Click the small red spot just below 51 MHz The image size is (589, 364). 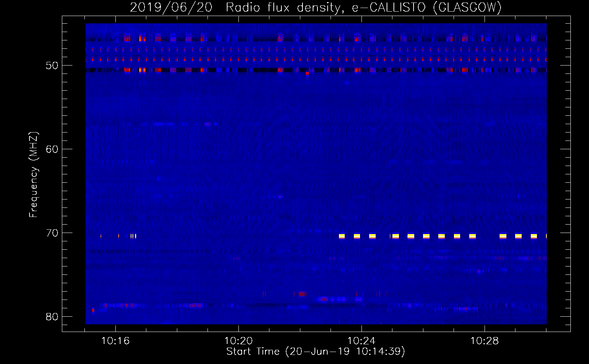307,73
